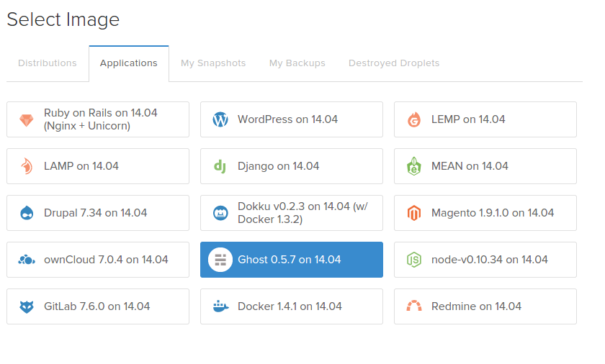Click the Ruby on Rails gem icon

(x=27, y=120)
